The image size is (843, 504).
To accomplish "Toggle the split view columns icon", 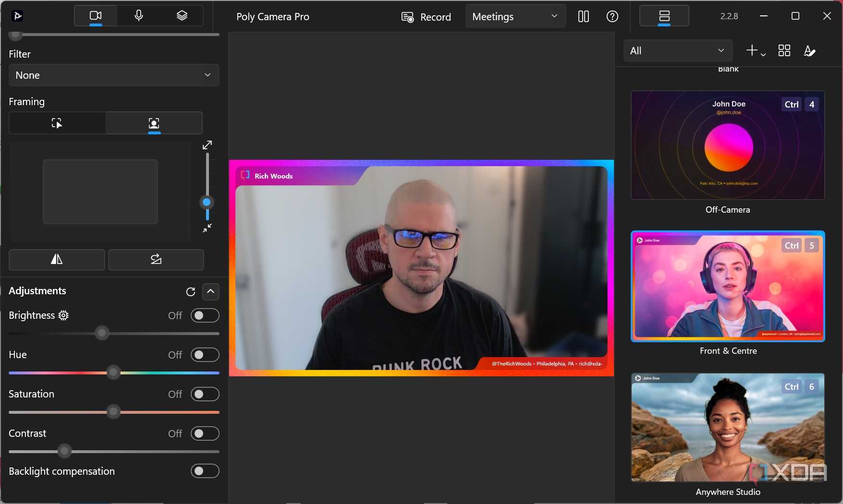I will click(x=584, y=16).
